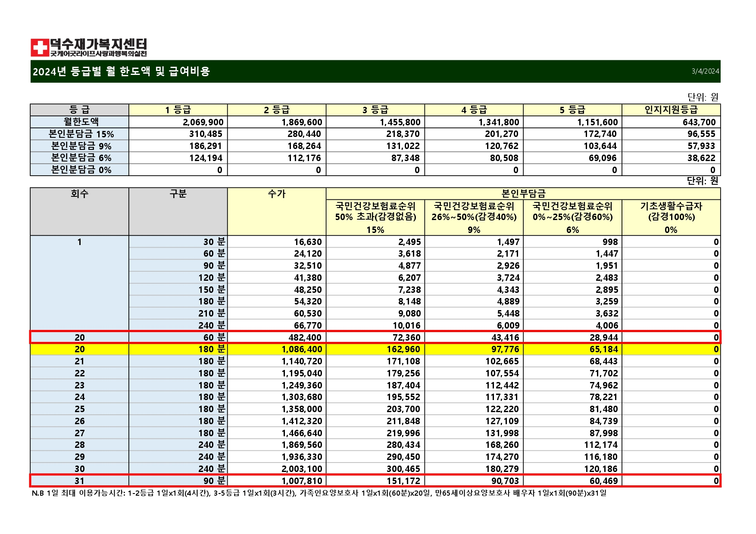Select the 1 등급 column header
756x534 pixels.
pyautogui.click(x=178, y=110)
